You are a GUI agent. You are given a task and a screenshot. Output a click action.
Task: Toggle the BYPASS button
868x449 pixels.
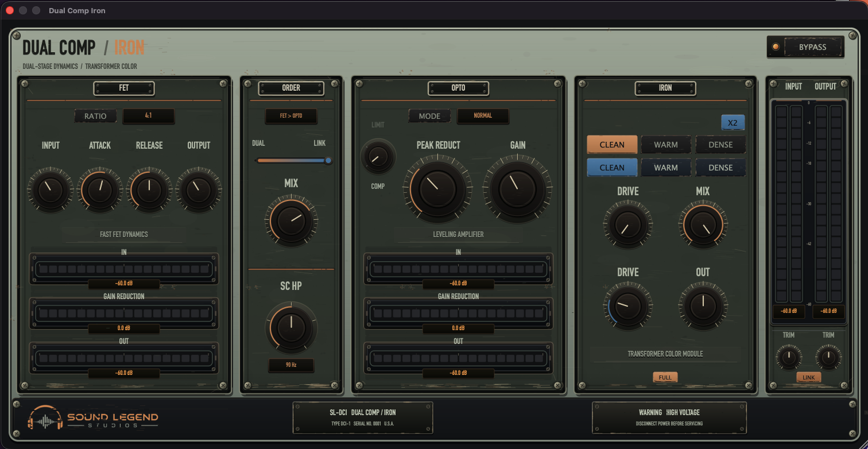pos(813,47)
